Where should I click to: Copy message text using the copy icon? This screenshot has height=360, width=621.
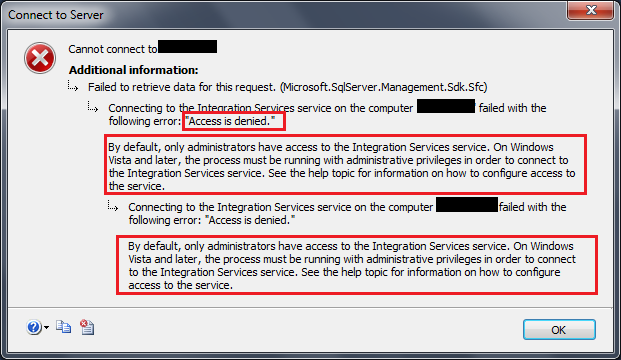63,327
